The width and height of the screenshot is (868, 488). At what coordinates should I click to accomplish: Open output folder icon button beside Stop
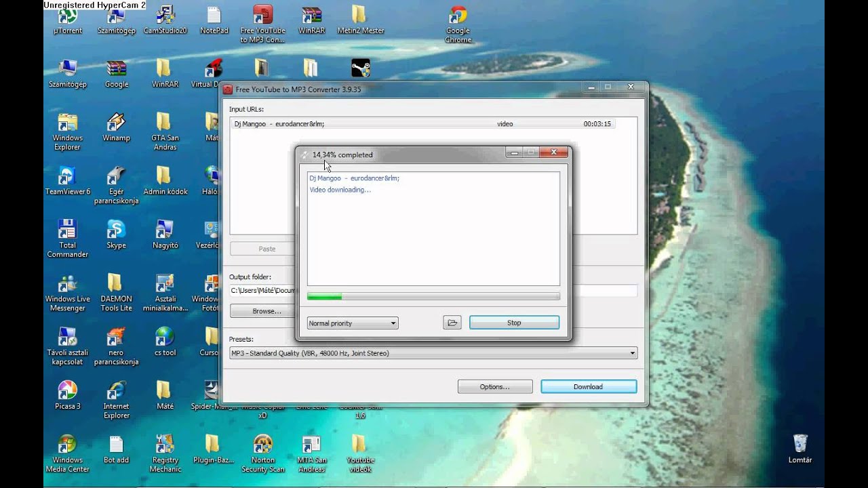pos(452,323)
